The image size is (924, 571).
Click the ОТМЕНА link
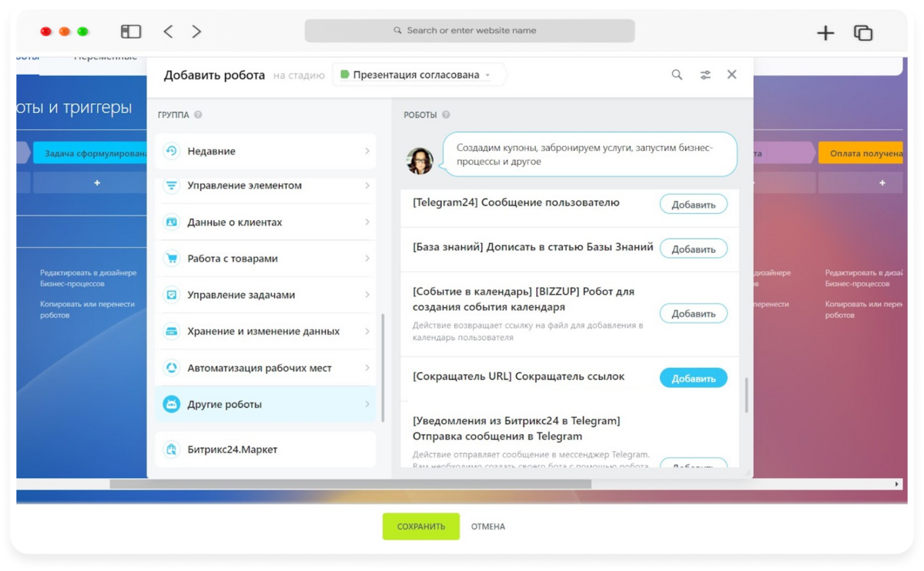point(488,526)
